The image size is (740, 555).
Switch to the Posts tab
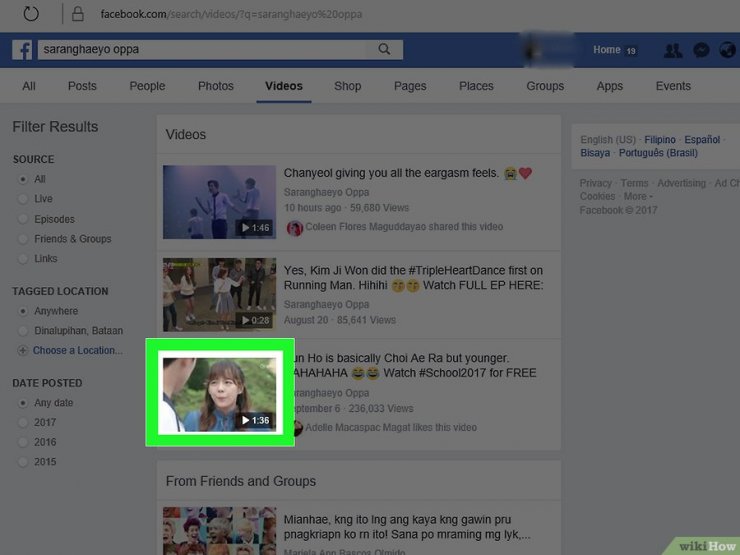pos(82,86)
